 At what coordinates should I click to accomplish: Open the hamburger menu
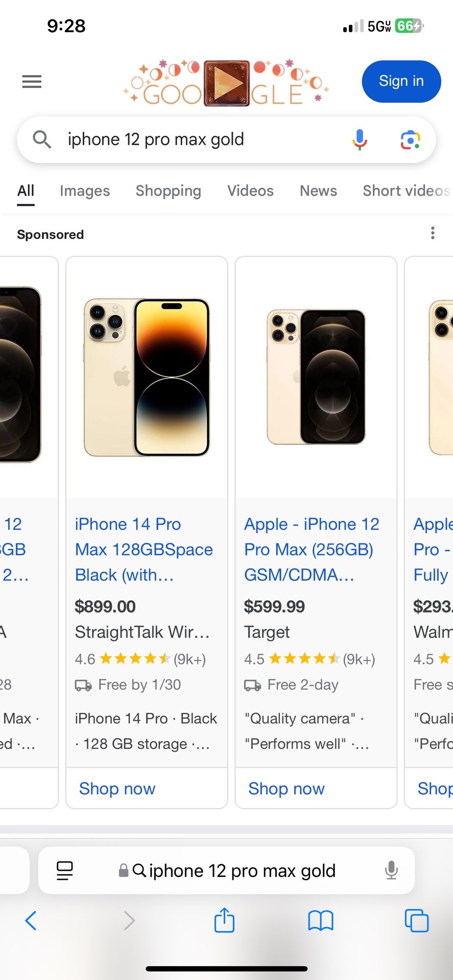point(32,82)
